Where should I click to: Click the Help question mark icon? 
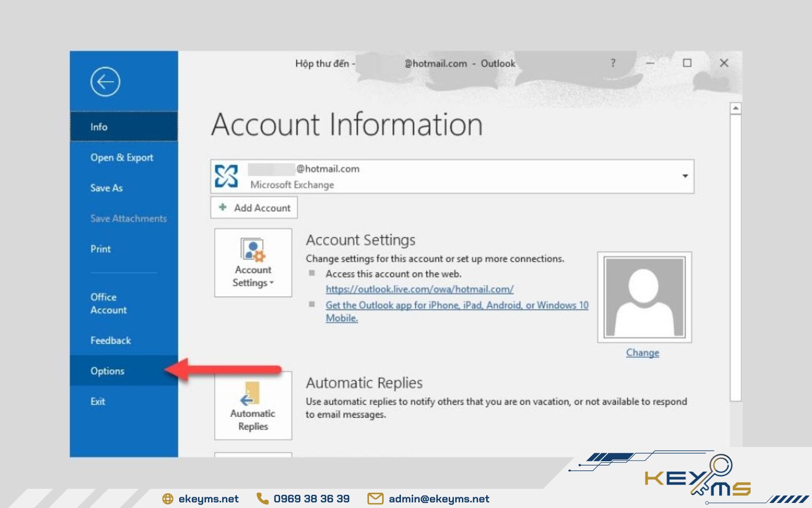(613, 63)
